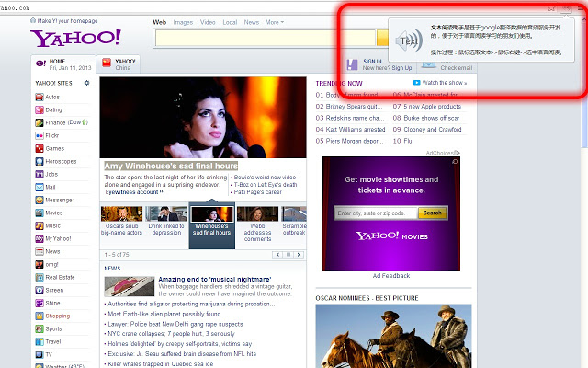Open the News sidebar icon
Screen dimensions: 588x368
click(x=40, y=251)
